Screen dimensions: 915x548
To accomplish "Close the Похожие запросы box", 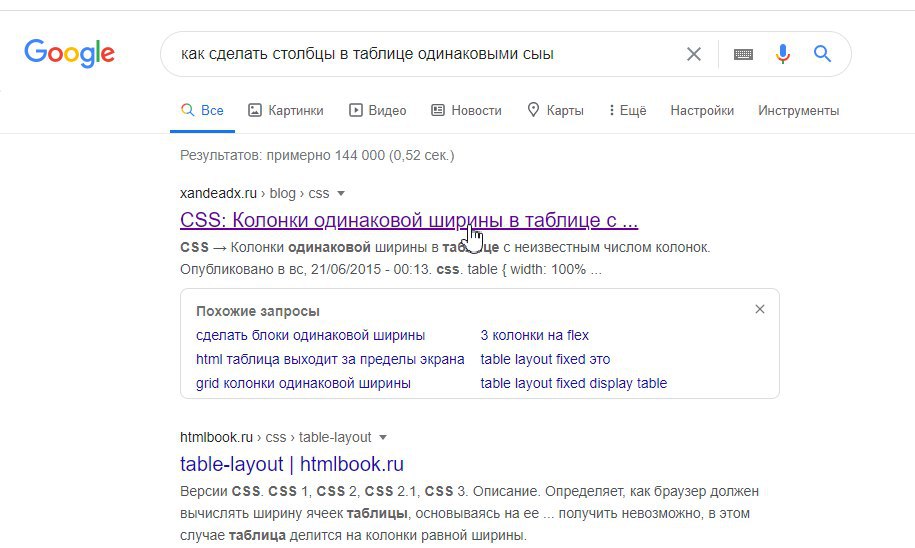I will 760,309.
